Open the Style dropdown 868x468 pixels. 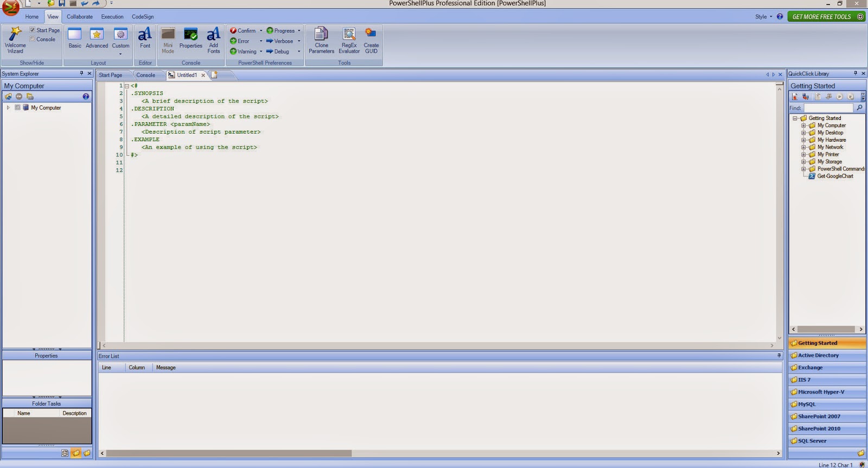pos(763,16)
